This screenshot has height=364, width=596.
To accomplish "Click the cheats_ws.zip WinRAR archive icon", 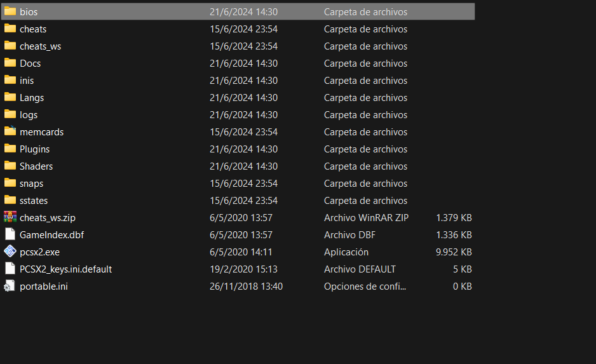I will pos(10,217).
